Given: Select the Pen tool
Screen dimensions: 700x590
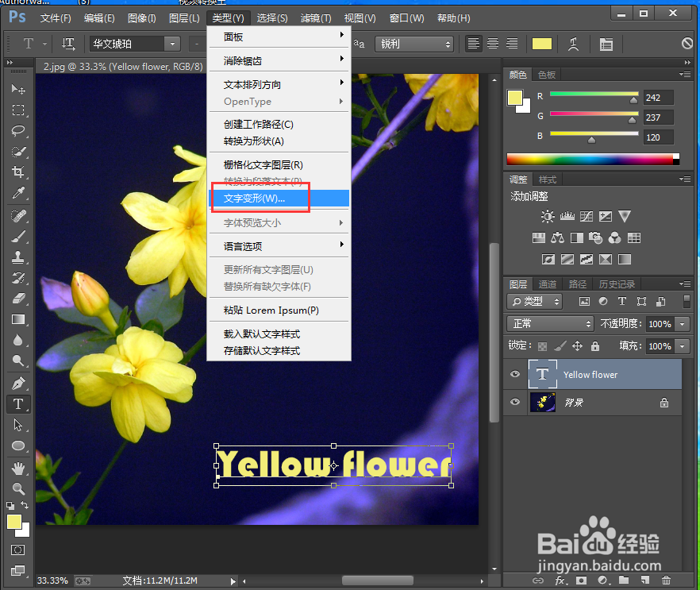Looking at the screenshot, I should click(x=17, y=384).
